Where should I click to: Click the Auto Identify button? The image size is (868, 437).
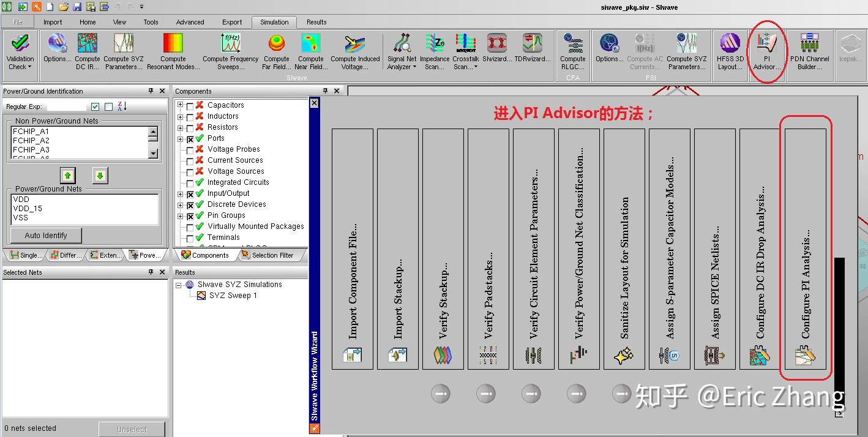45,235
